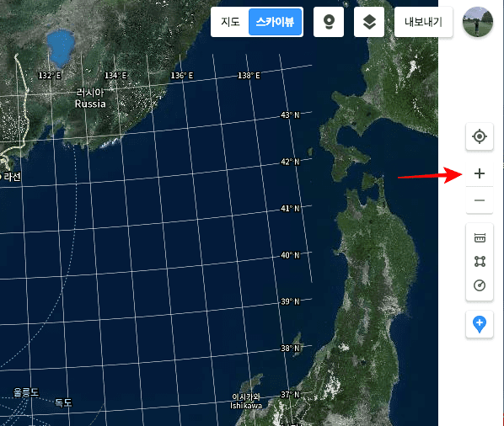The image size is (504, 426).
Task: Click the 38° N latitude label
Action: tap(290, 349)
